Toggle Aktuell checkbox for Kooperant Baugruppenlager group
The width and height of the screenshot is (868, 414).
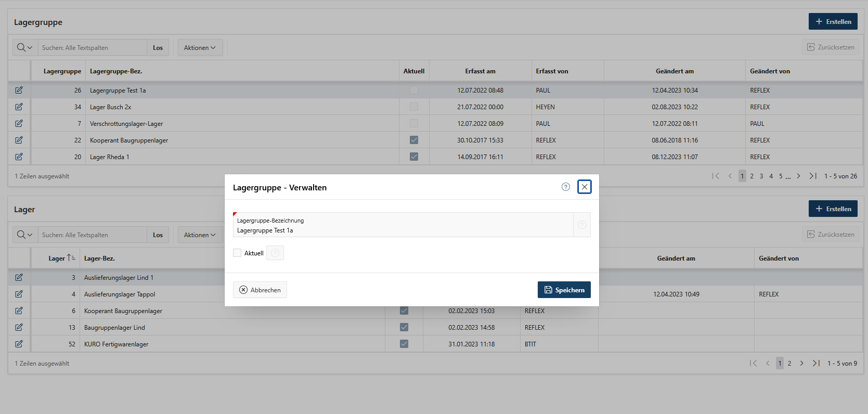tap(414, 140)
